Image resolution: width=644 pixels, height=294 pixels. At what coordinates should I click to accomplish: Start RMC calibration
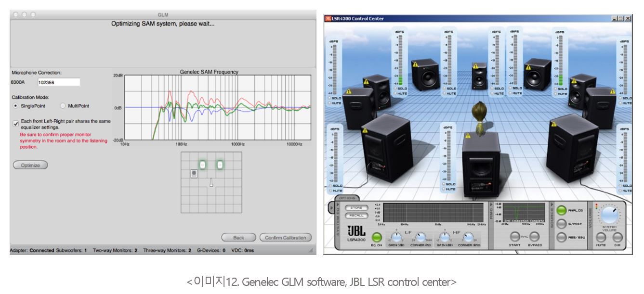516,236
